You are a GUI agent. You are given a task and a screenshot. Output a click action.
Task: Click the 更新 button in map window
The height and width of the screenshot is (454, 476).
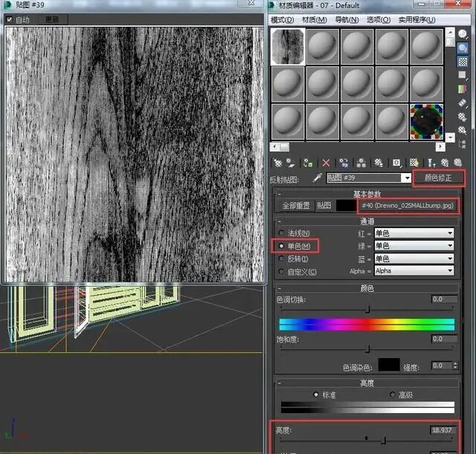pyautogui.click(x=51, y=20)
